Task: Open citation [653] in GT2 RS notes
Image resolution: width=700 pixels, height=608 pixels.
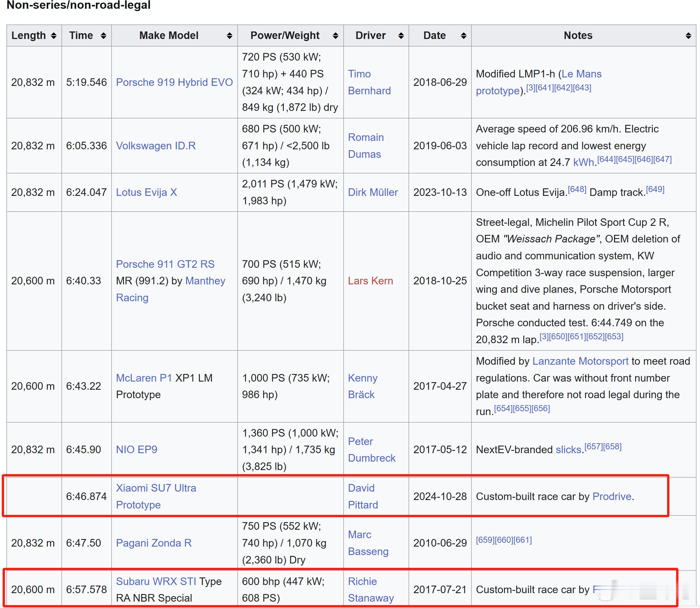Action: pos(614,336)
